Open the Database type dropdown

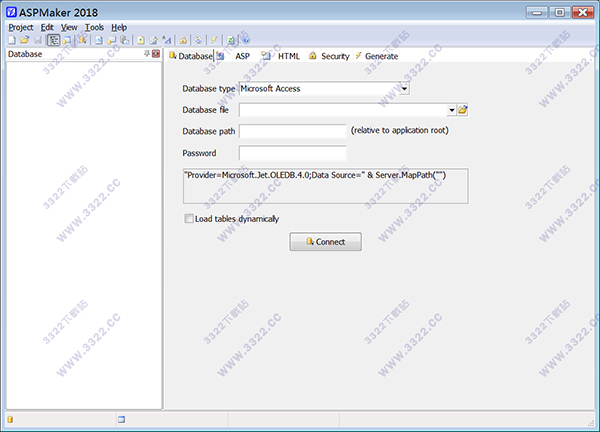(x=404, y=89)
